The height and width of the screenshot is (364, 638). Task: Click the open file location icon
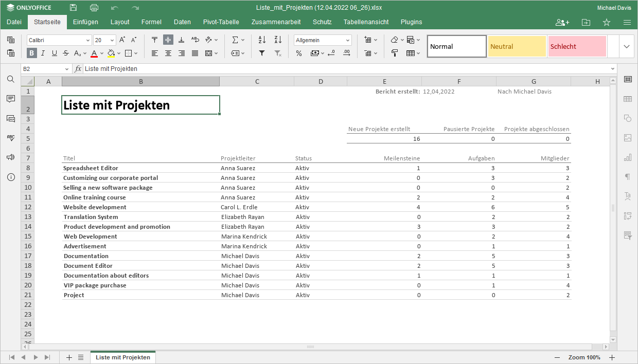pos(586,22)
